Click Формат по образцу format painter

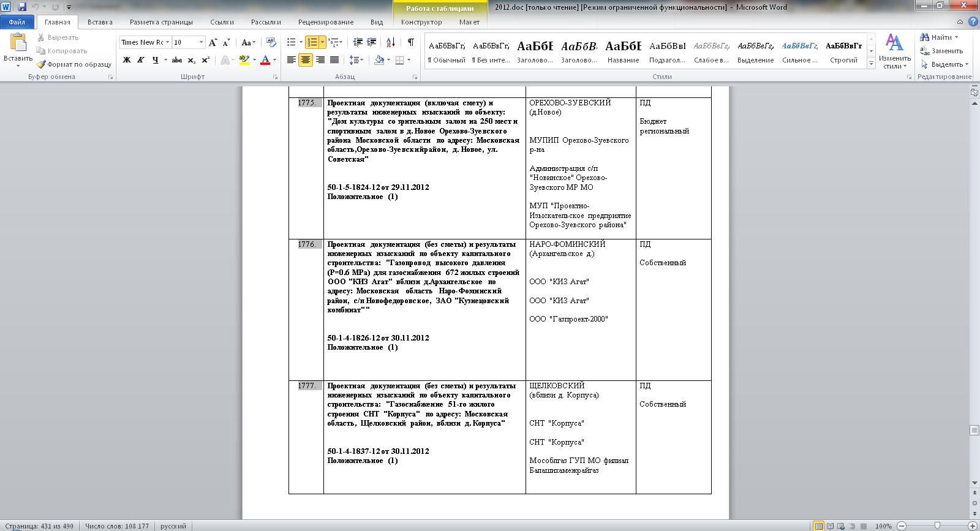point(73,64)
